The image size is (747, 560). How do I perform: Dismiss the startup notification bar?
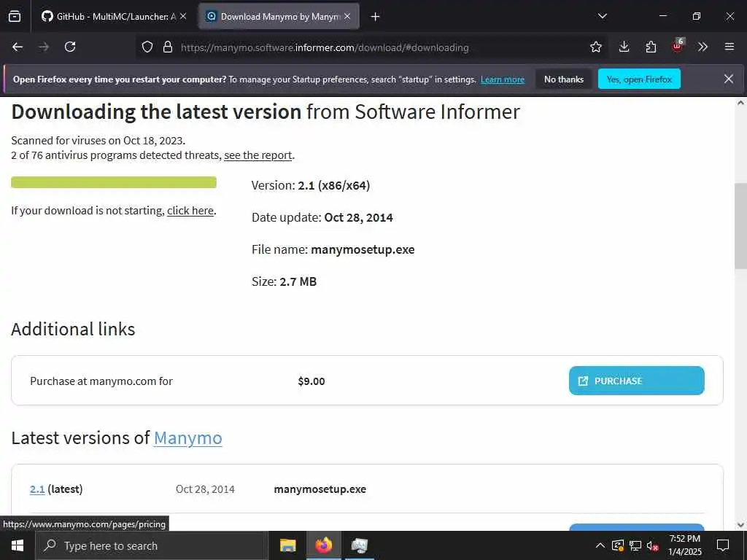point(729,79)
